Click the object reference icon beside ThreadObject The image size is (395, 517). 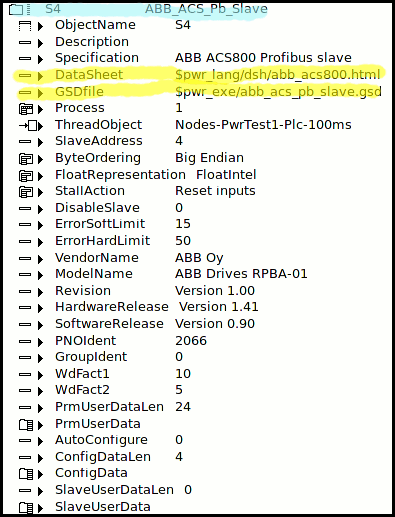tap(28, 126)
